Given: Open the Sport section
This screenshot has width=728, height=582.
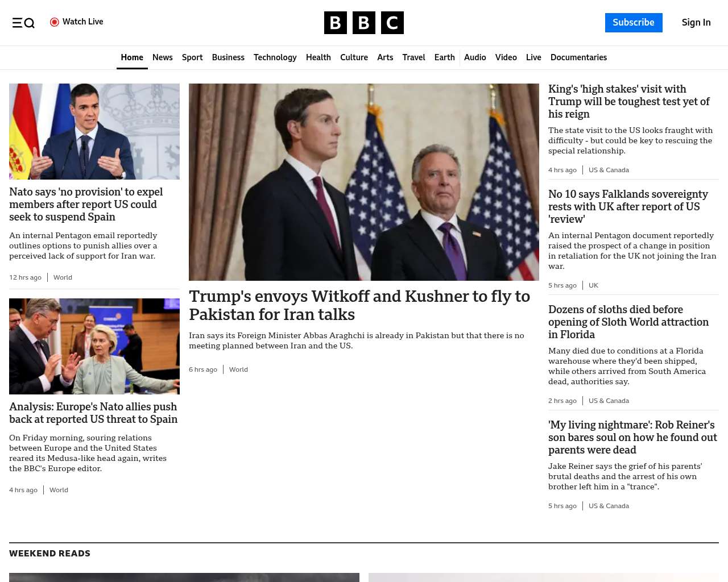Looking at the screenshot, I should [x=192, y=57].
